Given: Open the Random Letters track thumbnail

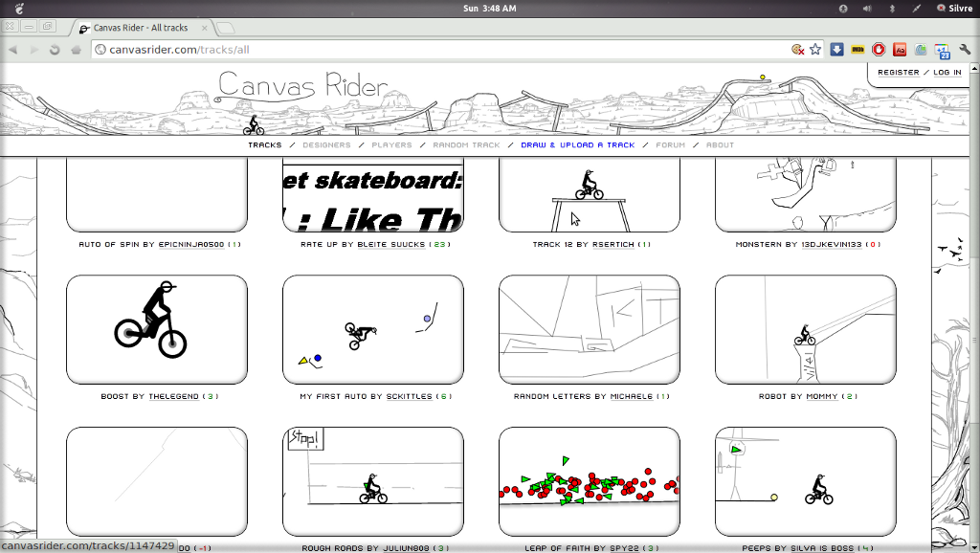Looking at the screenshot, I should pyautogui.click(x=590, y=329).
